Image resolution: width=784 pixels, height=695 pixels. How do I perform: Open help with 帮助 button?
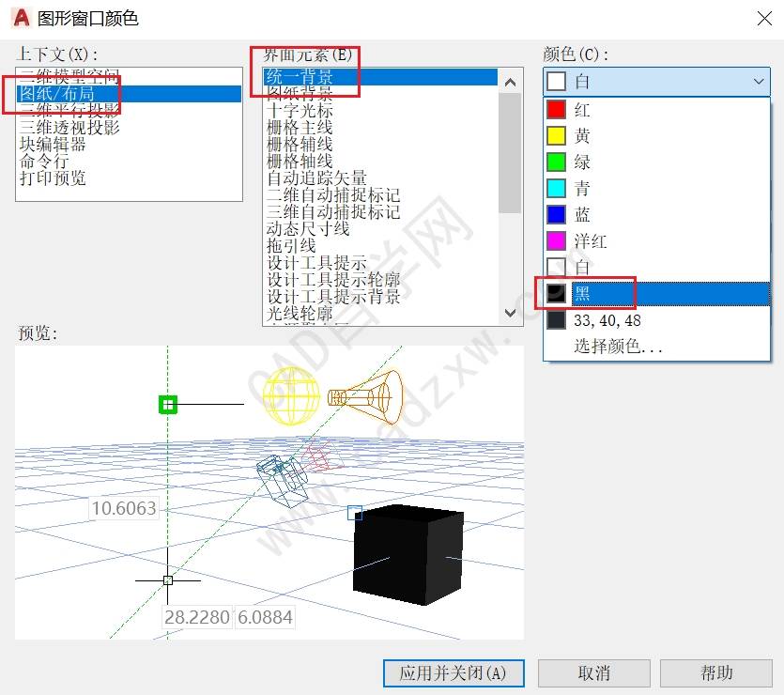[716, 672]
